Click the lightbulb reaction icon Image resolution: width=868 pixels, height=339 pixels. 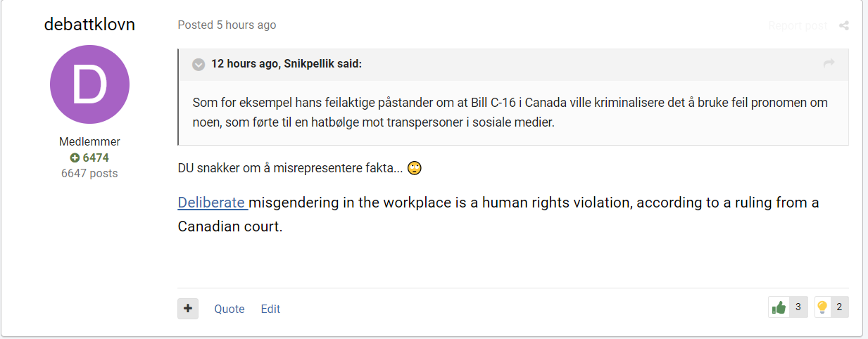click(822, 307)
